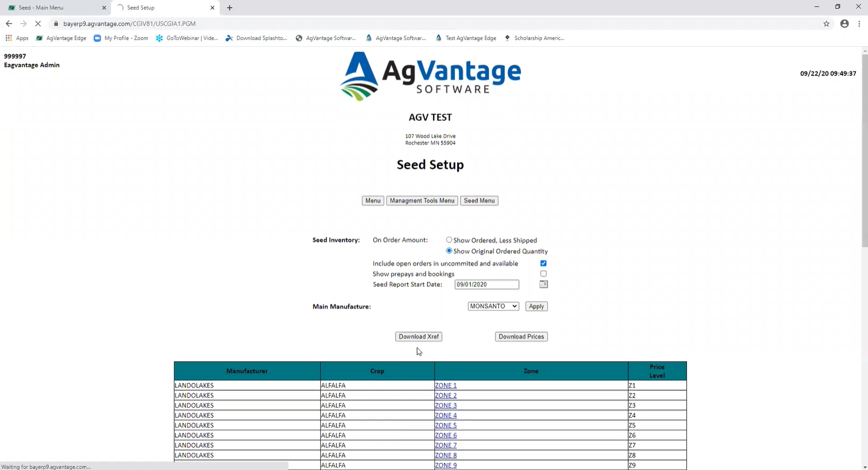The image size is (868, 470).
Task: Click the Z5 price level cell
Action: [657, 425]
